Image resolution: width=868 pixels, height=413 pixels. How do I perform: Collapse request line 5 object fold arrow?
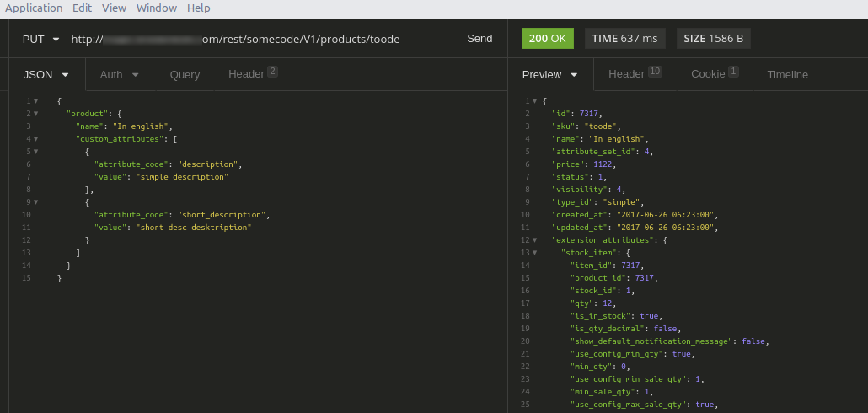click(36, 152)
